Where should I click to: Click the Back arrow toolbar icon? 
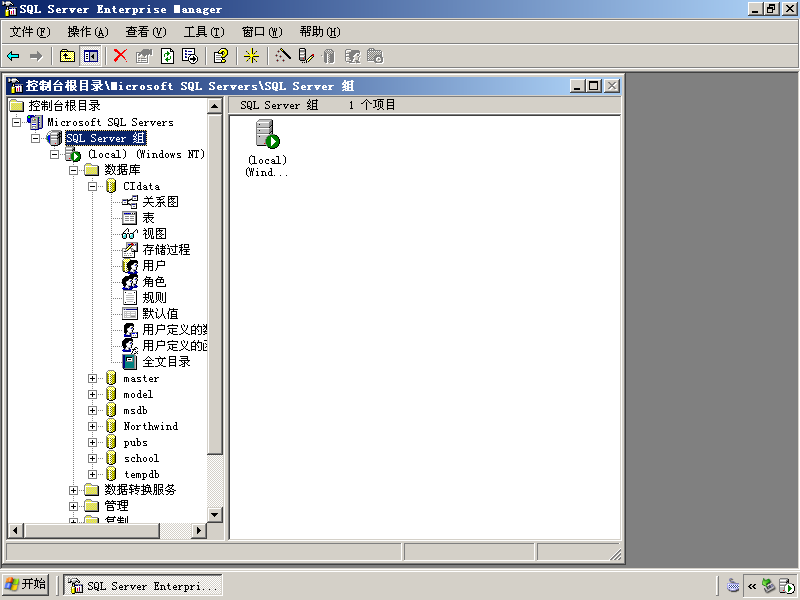click(13, 56)
